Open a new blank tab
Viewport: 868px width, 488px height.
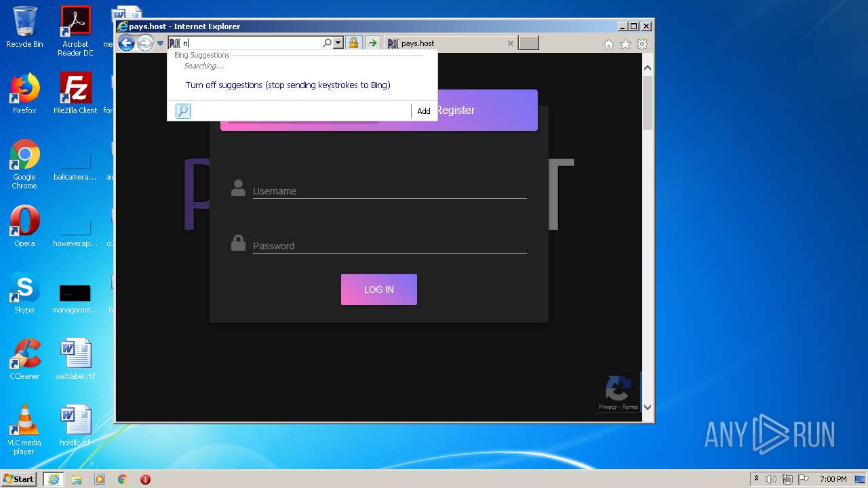528,43
